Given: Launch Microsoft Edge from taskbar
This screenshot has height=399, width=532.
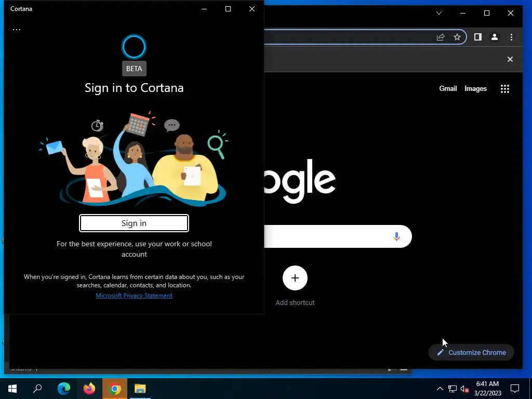Looking at the screenshot, I should [64, 389].
